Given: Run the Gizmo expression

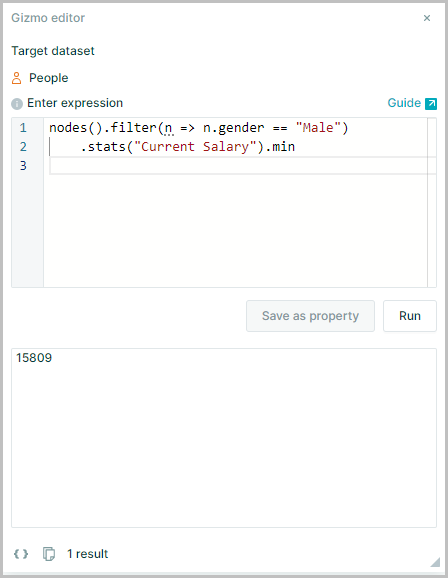Looking at the screenshot, I should point(410,316).
